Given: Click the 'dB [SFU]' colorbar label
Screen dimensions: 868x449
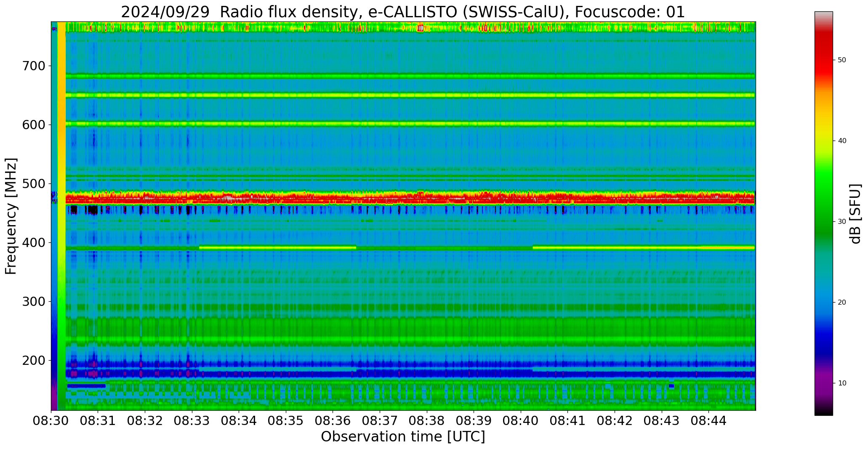Looking at the screenshot, I should tap(855, 213).
